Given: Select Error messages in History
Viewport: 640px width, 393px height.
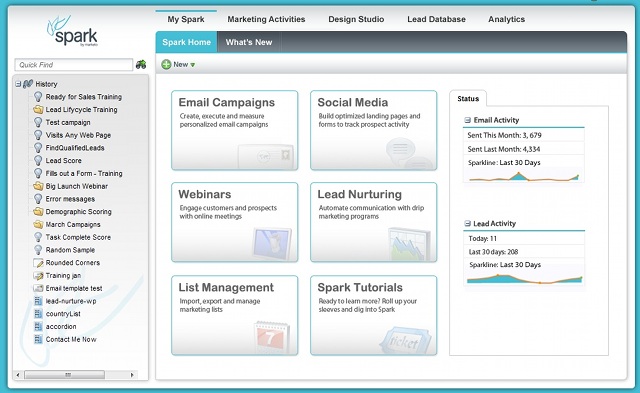Looking at the screenshot, I should 70,199.
